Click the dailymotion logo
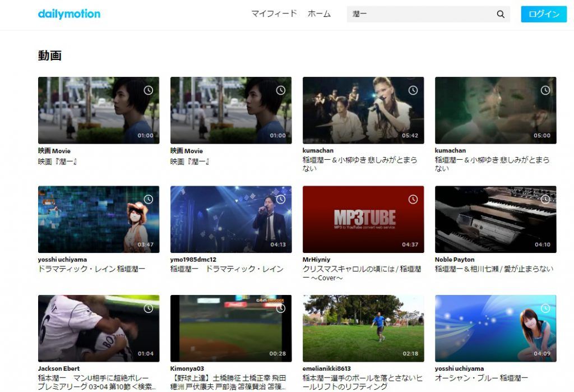Image resolution: width=574 pixels, height=392 pixels. pyautogui.click(x=69, y=14)
